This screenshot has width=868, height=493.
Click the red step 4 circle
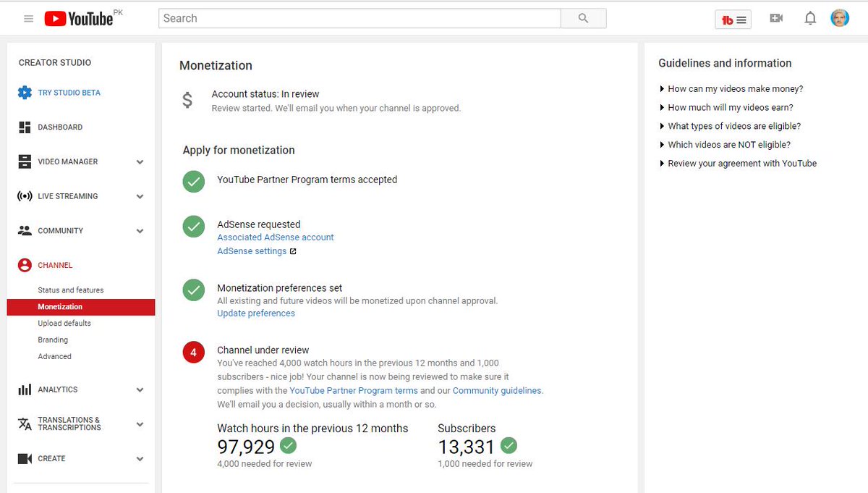(194, 353)
